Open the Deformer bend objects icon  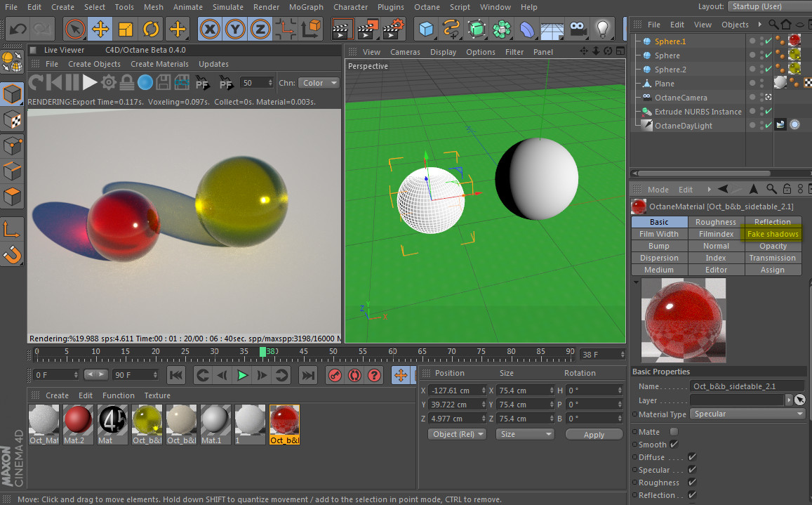[526, 29]
